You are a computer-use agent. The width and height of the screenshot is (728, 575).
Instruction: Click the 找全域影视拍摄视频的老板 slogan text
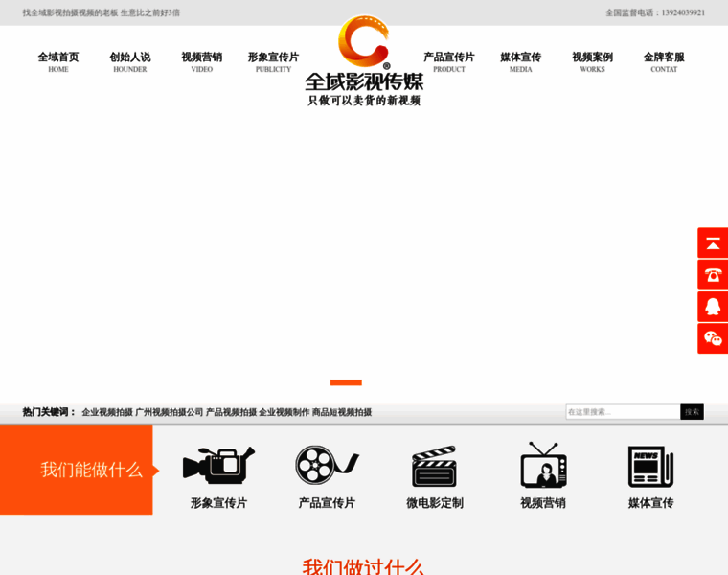pos(102,13)
